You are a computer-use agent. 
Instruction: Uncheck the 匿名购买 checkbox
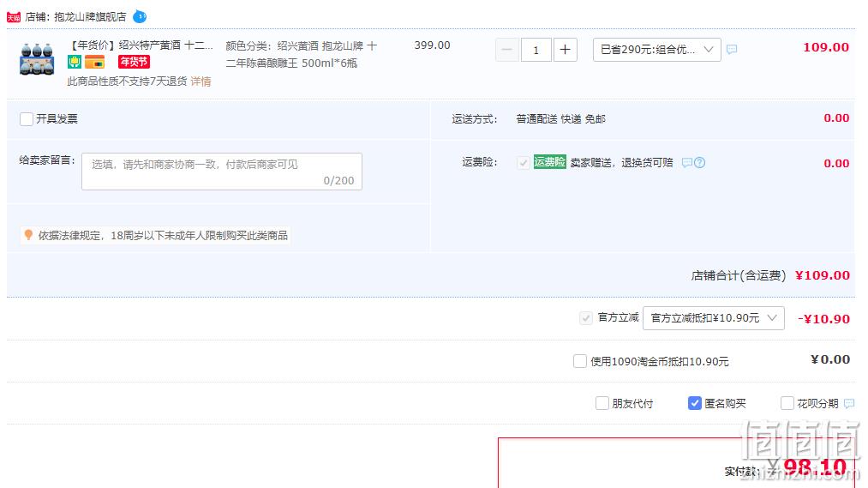(x=694, y=403)
